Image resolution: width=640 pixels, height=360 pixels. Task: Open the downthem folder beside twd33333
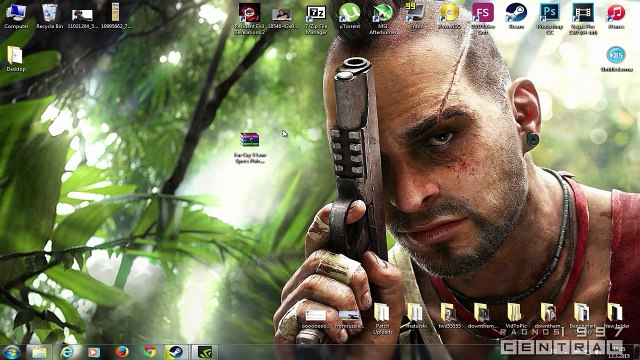tap(482, 316)
